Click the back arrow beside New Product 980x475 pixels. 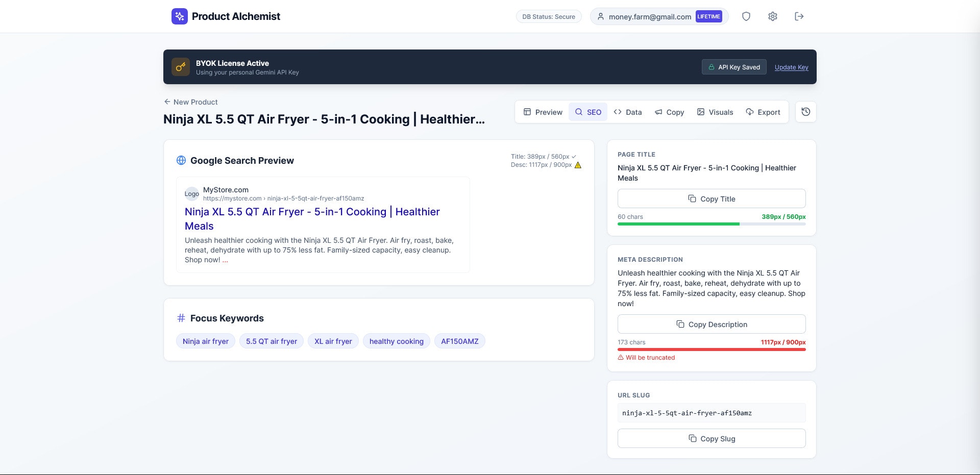pyautogui.click(x=167, y=102)
